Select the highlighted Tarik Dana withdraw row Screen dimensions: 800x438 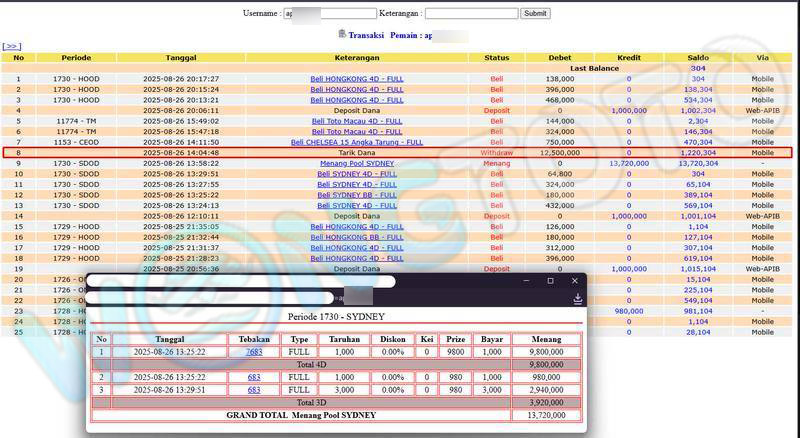(x=357, y=153)
